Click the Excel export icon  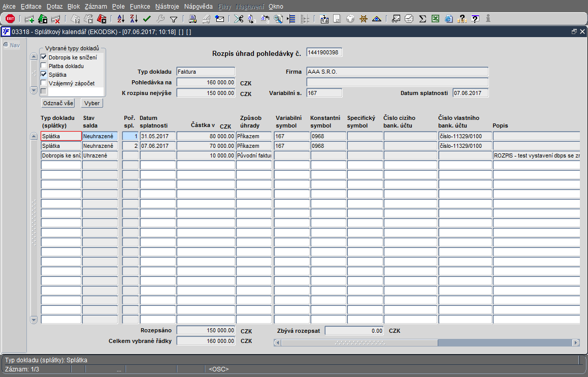pyautogui.click(x=435, y=18)
